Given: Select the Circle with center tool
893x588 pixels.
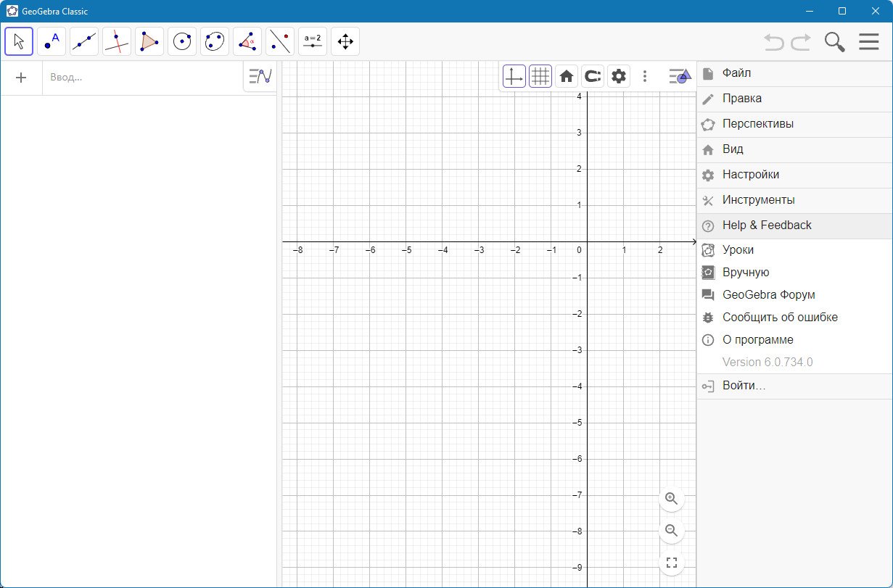Looking at the screenshot, I should [182, 41].
